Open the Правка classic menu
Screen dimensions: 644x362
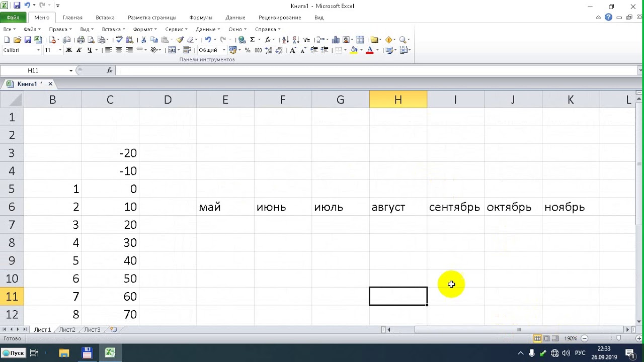(60, 30)
